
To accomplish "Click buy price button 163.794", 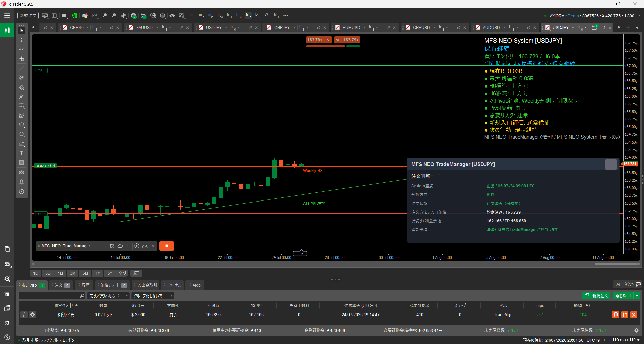I will [347, 40].
